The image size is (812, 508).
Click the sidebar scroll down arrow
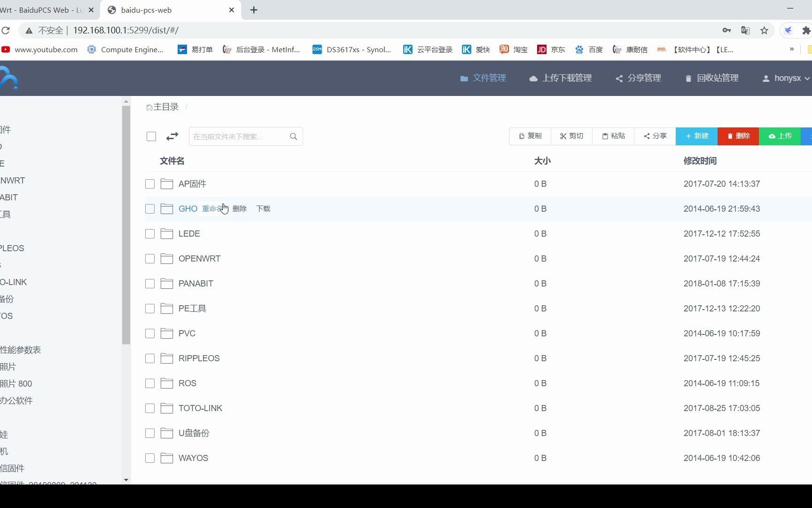(x=126, y=480)
